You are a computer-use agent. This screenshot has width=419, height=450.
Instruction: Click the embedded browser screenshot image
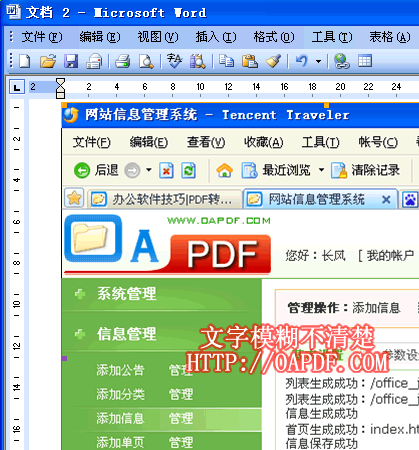240,277
